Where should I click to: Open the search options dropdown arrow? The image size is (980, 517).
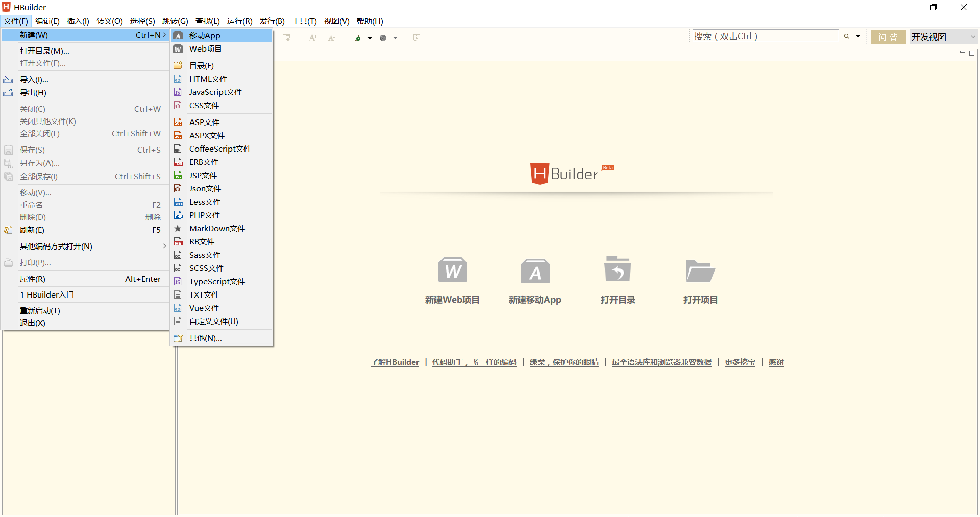(858, 36)
